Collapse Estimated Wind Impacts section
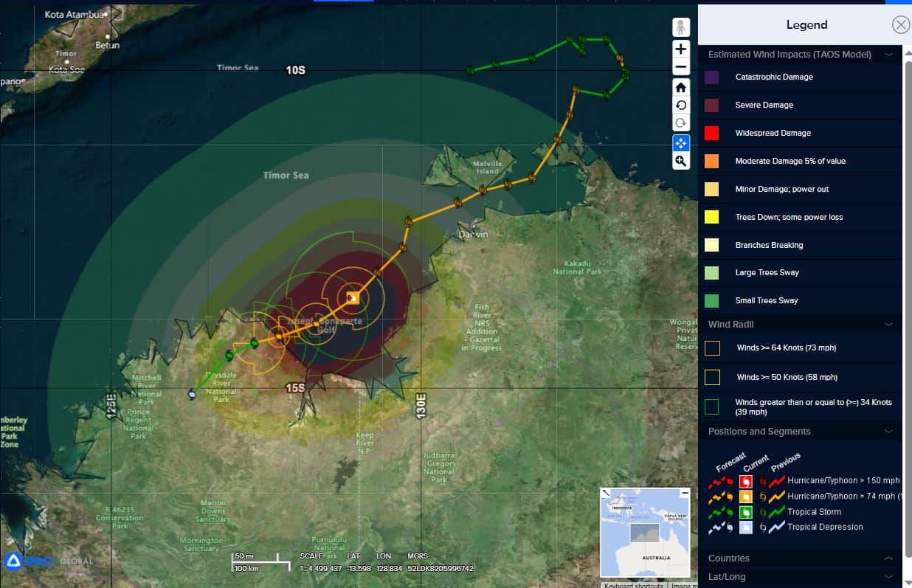Image resolution: width=912 pixels, height=588 pixels. click(888, 55)
